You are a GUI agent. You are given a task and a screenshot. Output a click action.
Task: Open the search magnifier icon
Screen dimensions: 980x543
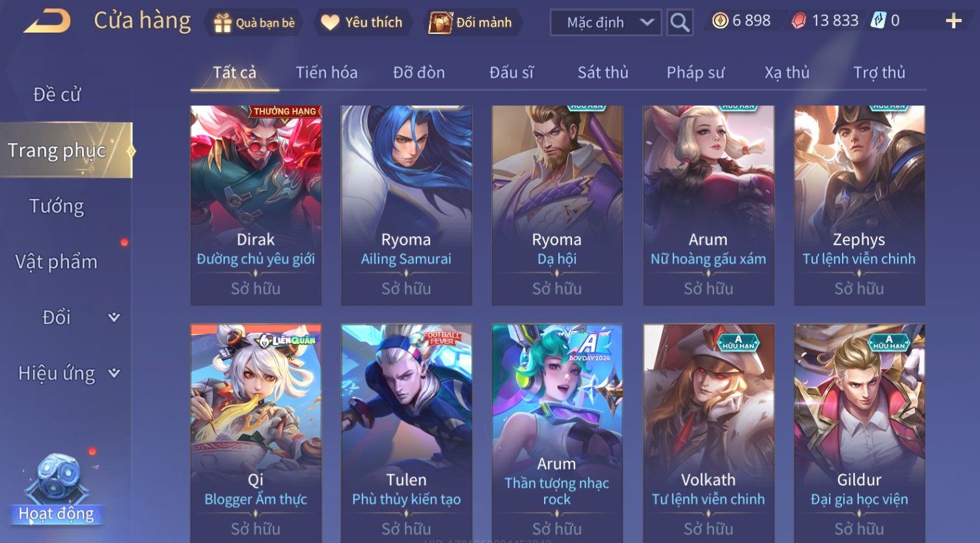(x=679, y=23)
